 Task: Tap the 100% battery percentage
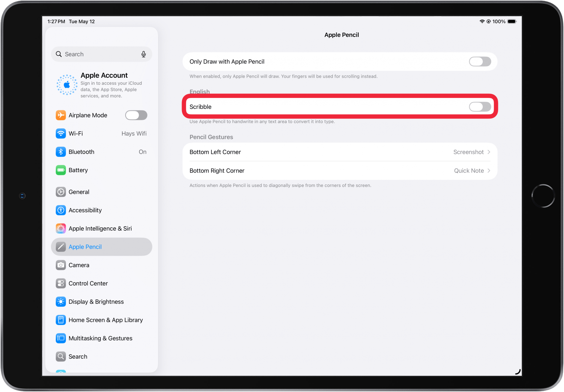click(x=499, y=21)
